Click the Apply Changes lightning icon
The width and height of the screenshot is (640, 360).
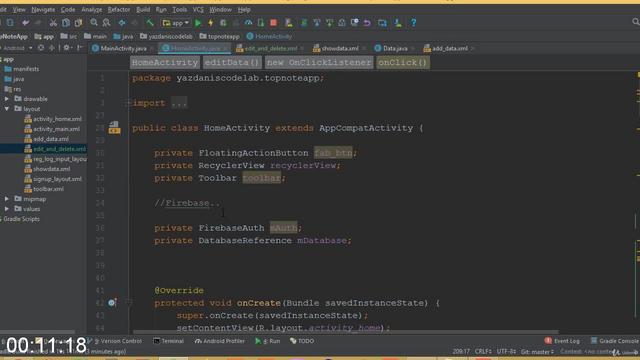[211, 23]
